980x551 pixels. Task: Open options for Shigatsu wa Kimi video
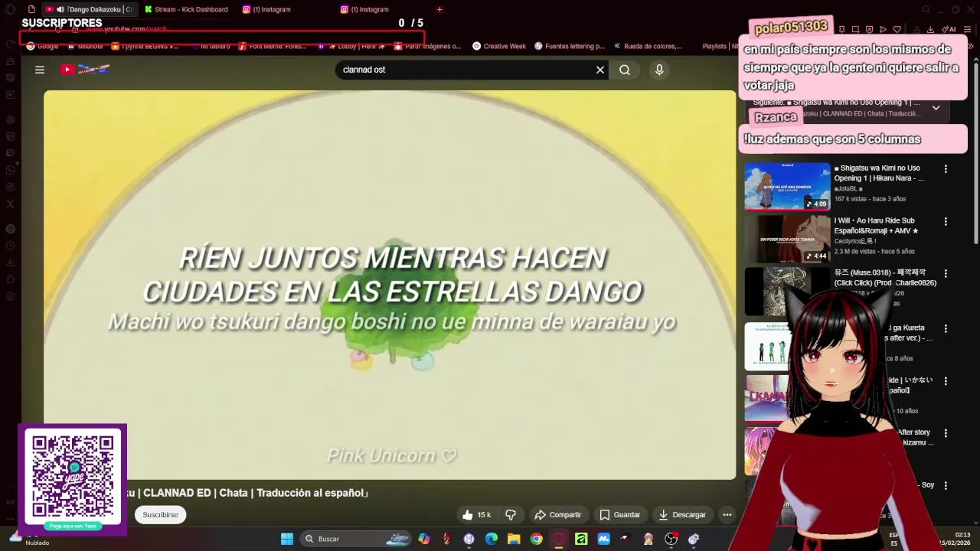(x=946, y=169)
